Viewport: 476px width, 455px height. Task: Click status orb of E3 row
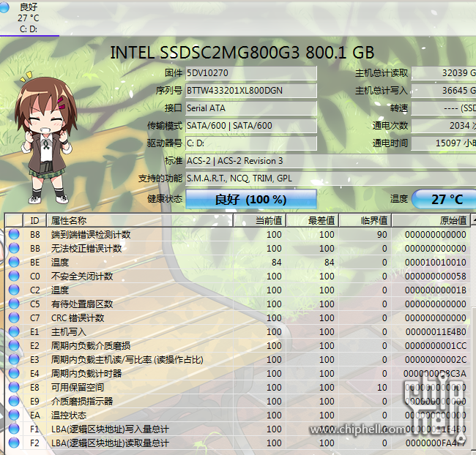(14, 360)
